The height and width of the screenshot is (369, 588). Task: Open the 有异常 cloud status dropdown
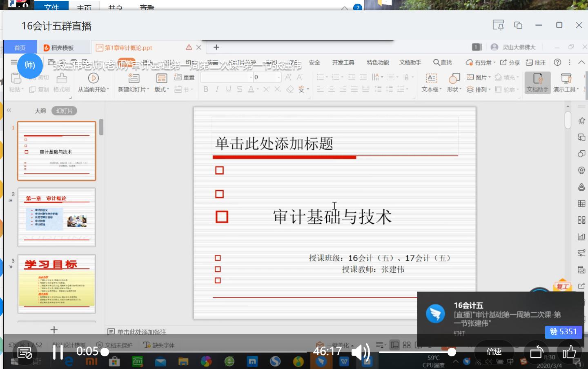click(x=479, y=62)
